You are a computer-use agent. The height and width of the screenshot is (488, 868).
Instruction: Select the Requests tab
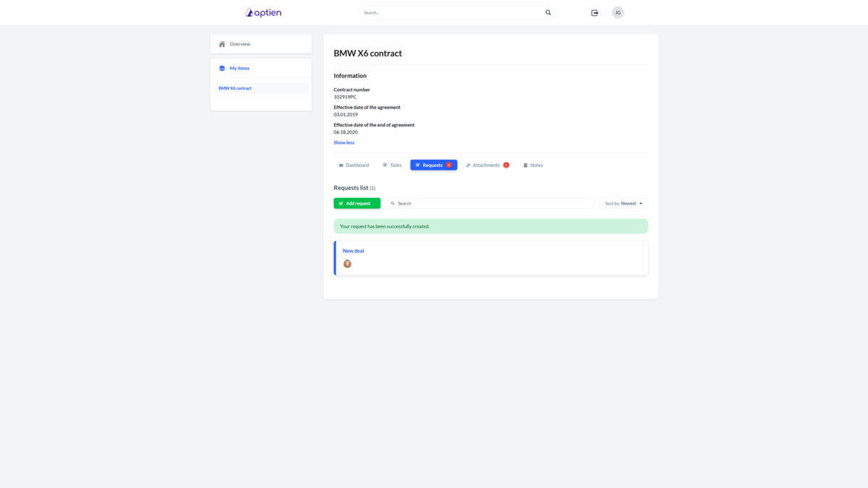coord(433,165)
